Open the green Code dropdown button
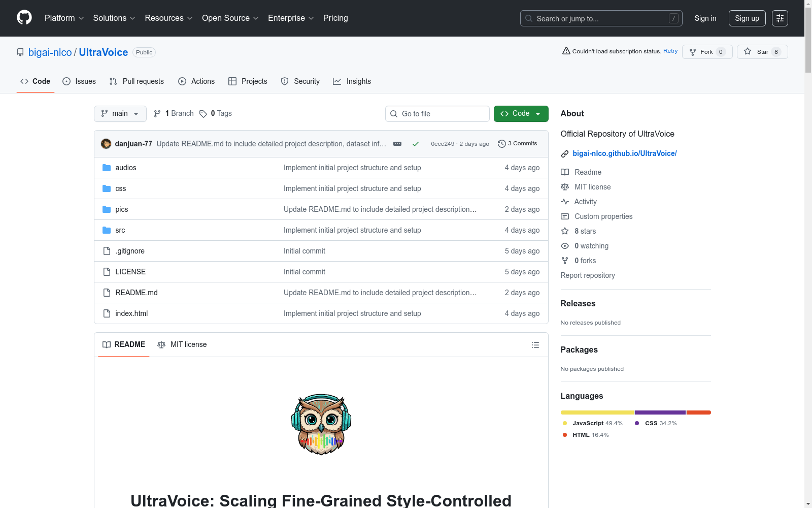812x508 pixels. [x=521, y=114]
